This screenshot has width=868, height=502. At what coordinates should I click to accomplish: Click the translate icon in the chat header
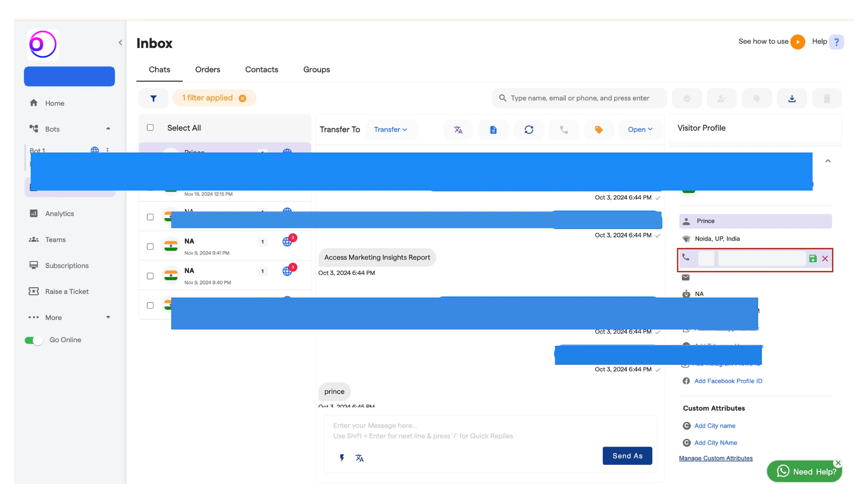coord(458,130)
